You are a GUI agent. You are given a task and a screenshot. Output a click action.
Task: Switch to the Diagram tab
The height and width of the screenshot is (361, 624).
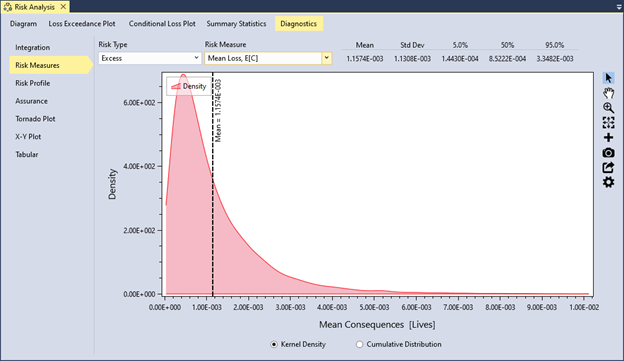tap(23, 23)
